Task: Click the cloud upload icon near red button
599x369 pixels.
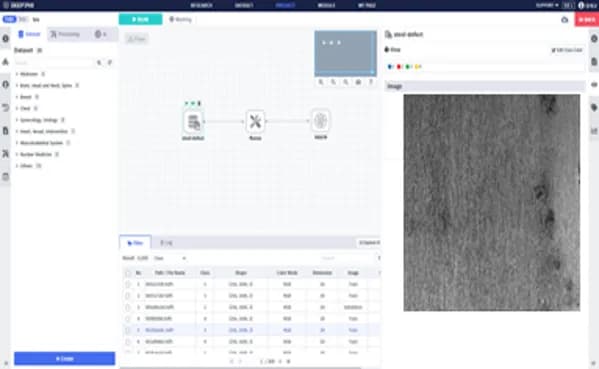Action: point(565,19)
